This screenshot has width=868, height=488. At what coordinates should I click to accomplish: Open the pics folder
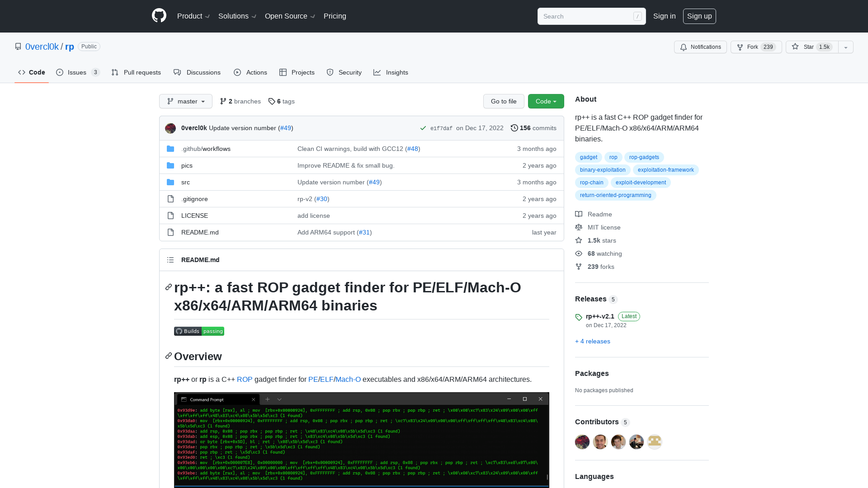click(x=187, y=165)
